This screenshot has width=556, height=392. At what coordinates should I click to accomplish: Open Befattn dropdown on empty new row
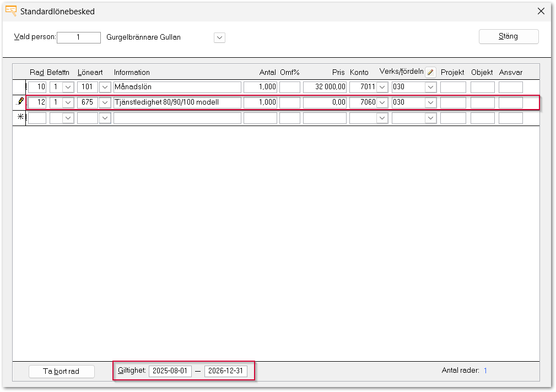coord(68,118)
